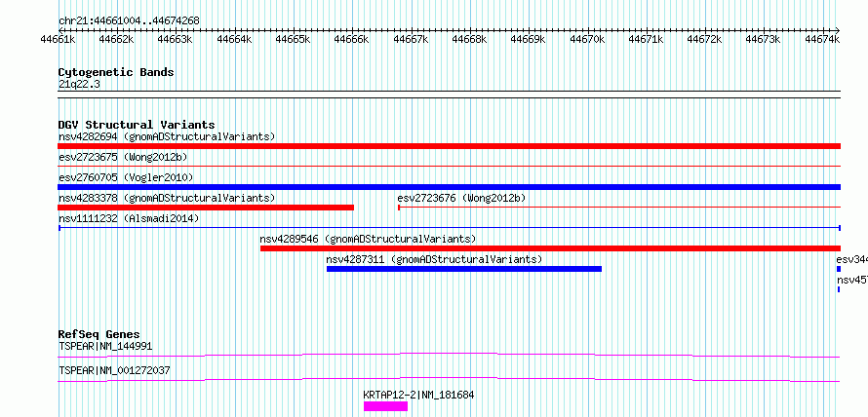Image resolution: width=868 pixels, height=417 pixels.
Task: Click the red nsv4282694 variant bar
Action: coord(449,146)
